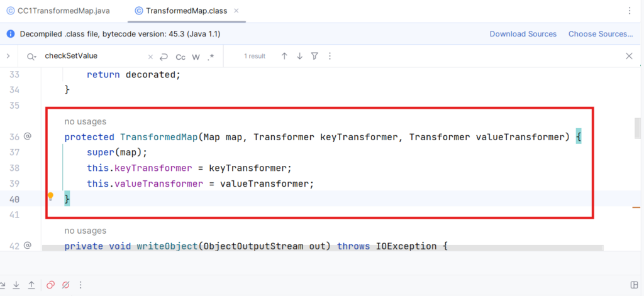Click the mute breakpoints icon in debug toolbar
The width and height of the screenshot is (644, 296).
65,285
